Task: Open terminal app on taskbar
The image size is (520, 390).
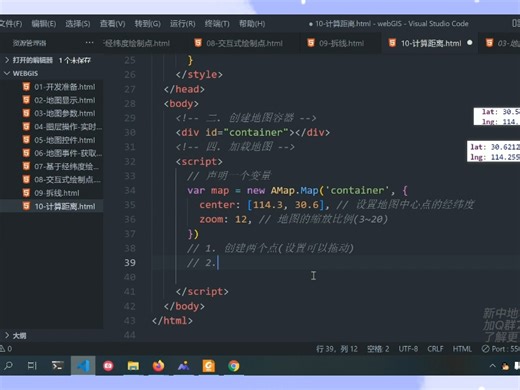Action: [57, 366]
